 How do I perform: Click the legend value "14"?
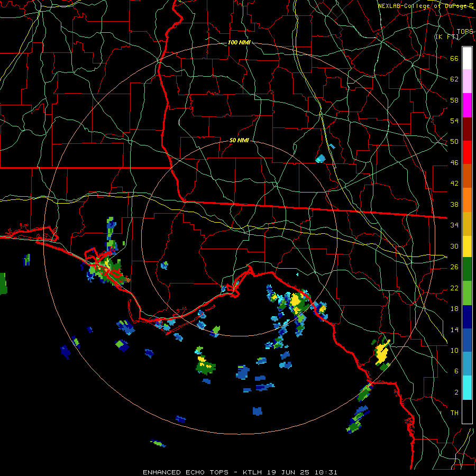point(454,329)
